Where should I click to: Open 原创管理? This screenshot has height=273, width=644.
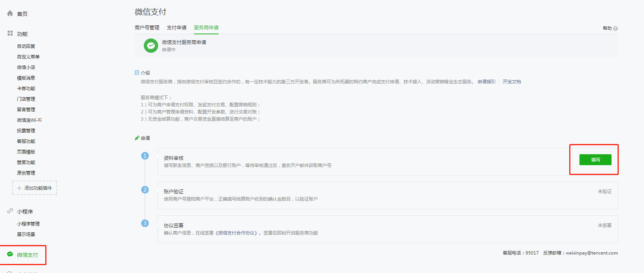26,173
